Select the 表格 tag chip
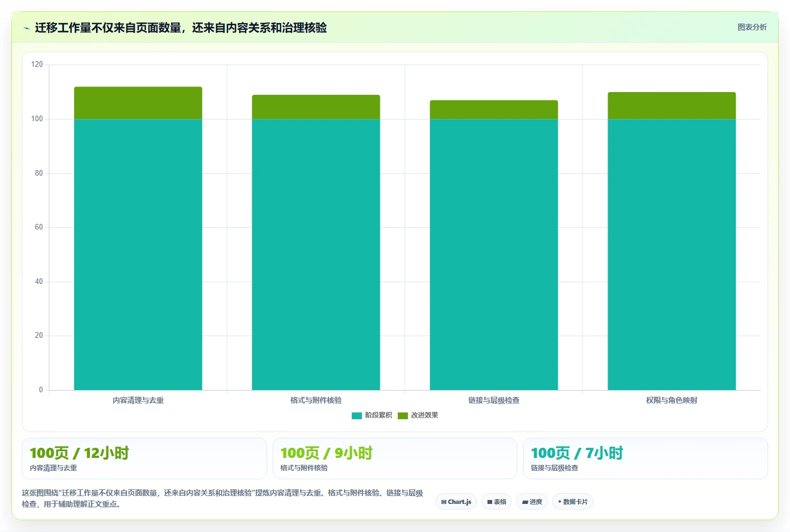Image resolution: width=790 pixels, height=532 pixels. (497, 502)
